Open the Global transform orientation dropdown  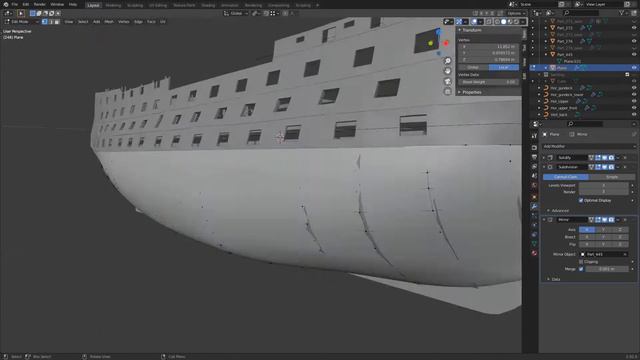tap(236, 13)
